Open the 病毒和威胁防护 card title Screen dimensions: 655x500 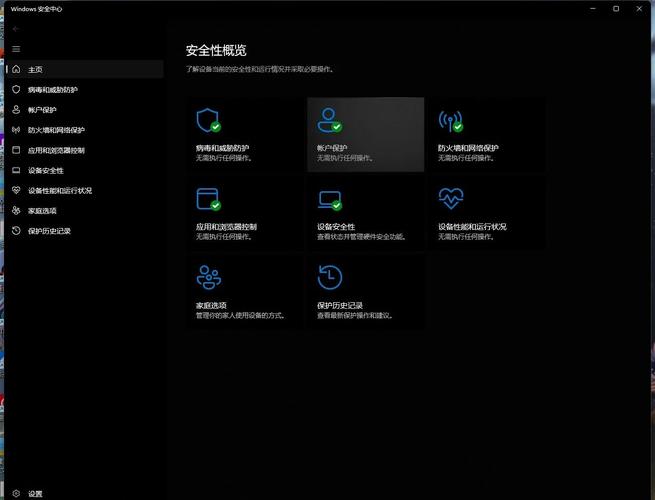(x=222, y=148)
